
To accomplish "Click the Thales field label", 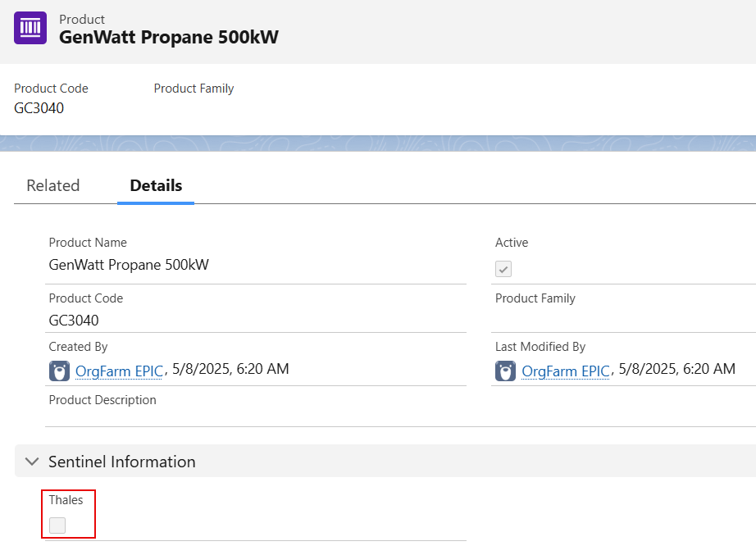I will click(x=66, y=499).
